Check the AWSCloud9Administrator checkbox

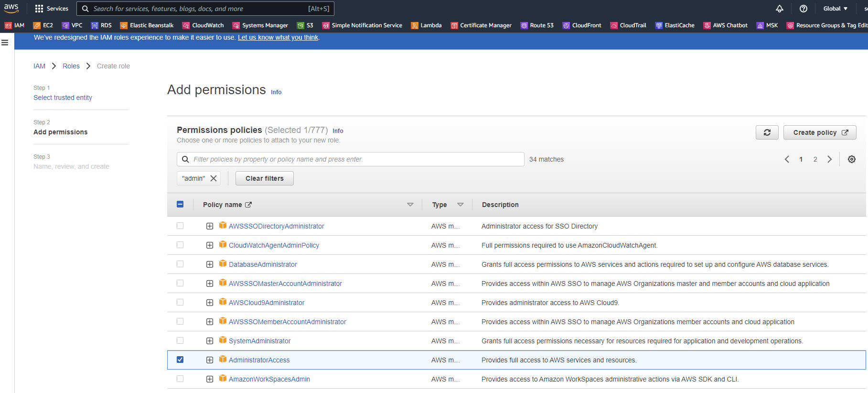[x=180, y=302]
